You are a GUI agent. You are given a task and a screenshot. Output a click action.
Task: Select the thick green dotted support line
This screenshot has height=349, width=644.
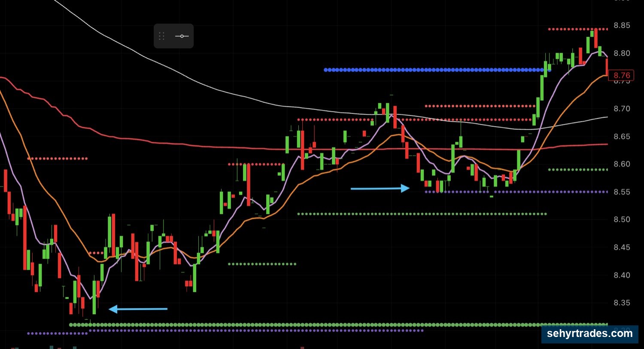click(x=339, y=325)
